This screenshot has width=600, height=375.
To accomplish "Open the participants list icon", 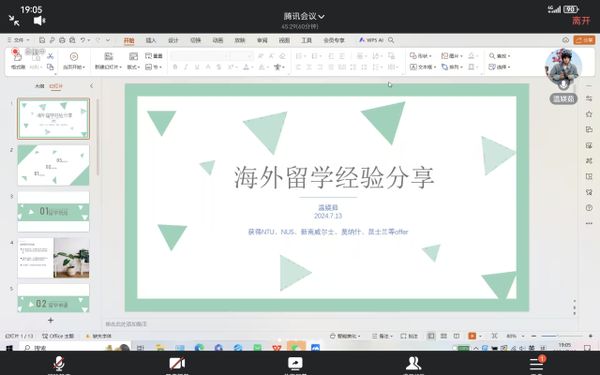I will pos(413,363).
